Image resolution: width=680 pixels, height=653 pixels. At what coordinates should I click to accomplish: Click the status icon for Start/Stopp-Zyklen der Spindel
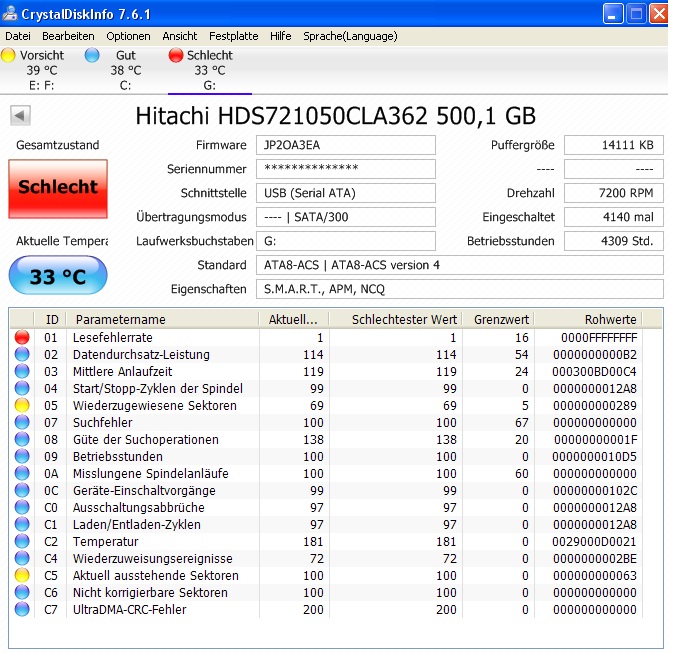coord(22,388)
